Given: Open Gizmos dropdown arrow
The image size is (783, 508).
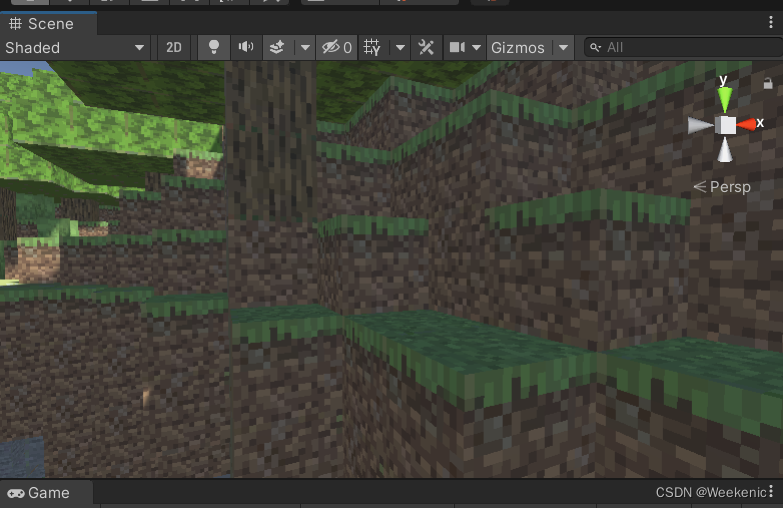Looking at the screenshot, I should (x=563, y=47).
